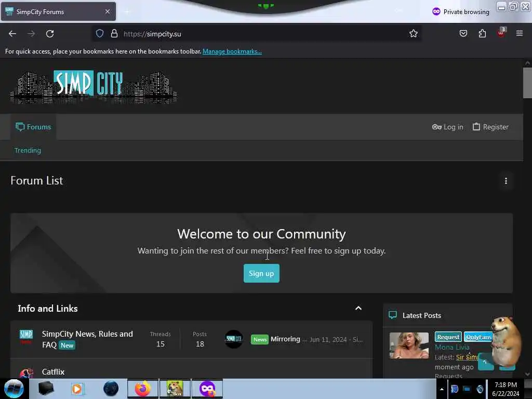Open the Mona Livia thread link
This screenshot has width=532, height=399.
pos(452,347)
